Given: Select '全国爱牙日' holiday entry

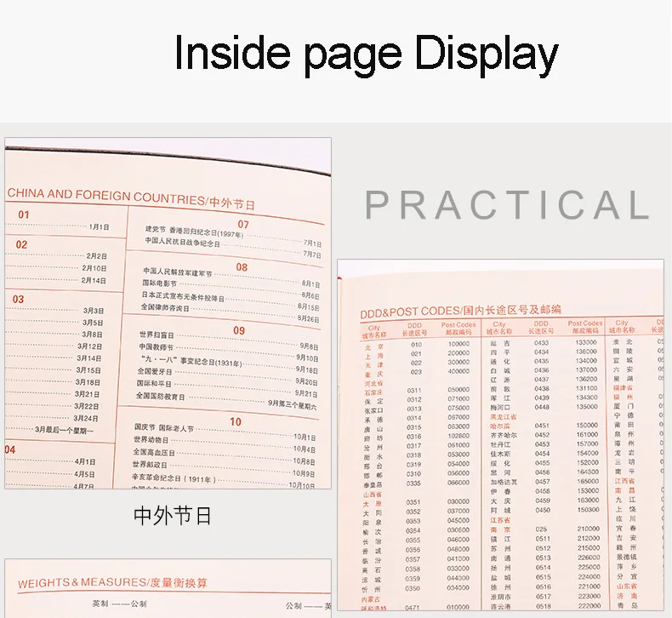Looking at the screenshot, I should coord(155,371).
